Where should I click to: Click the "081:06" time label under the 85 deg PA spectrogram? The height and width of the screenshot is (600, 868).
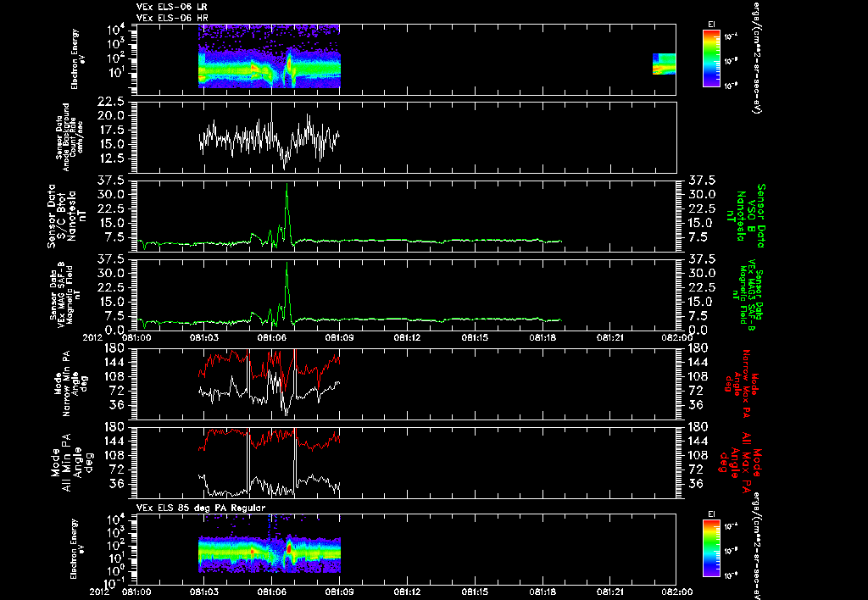[272, 592]
